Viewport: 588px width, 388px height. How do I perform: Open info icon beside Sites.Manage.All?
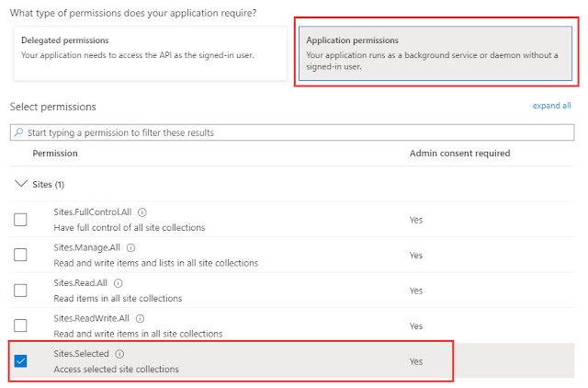(x=130, y=247)
